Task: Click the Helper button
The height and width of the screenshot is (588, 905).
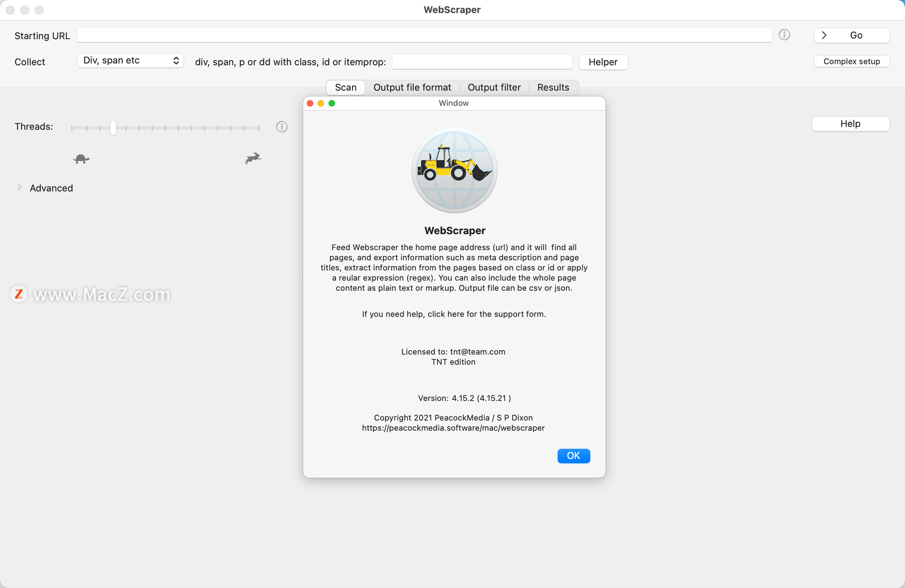Action: click(x=603, y=62)
